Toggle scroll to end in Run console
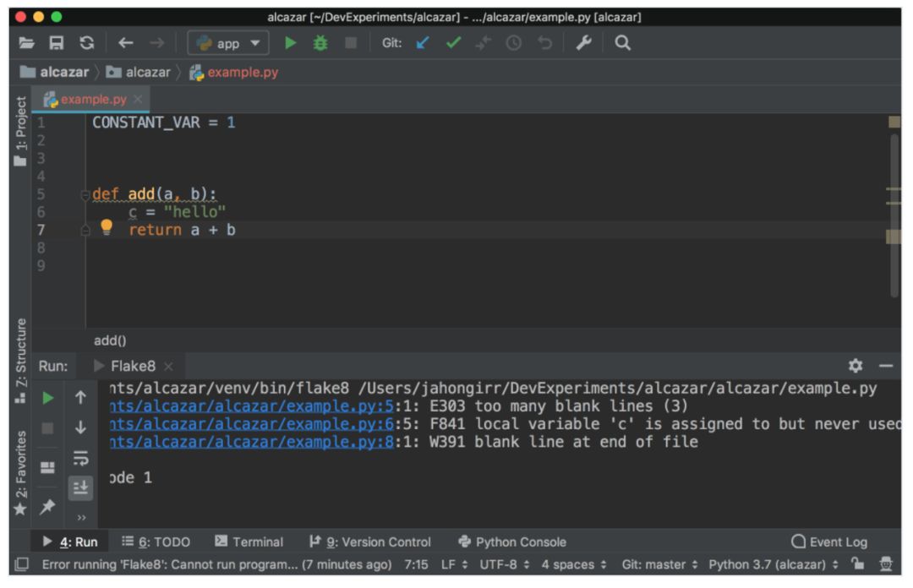 tap(80, 487)
